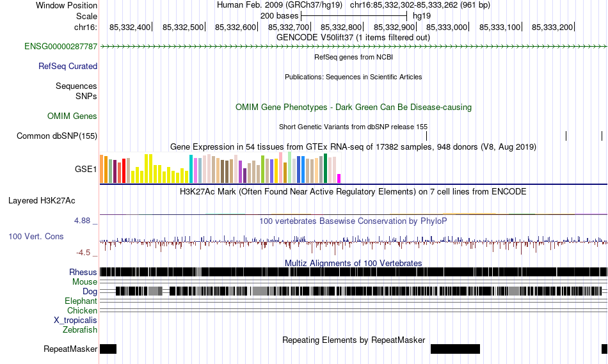The height and width of the screenshot is (364, 608).
Task: Click the Rhesus species label
Action: [x=83, y=272]
